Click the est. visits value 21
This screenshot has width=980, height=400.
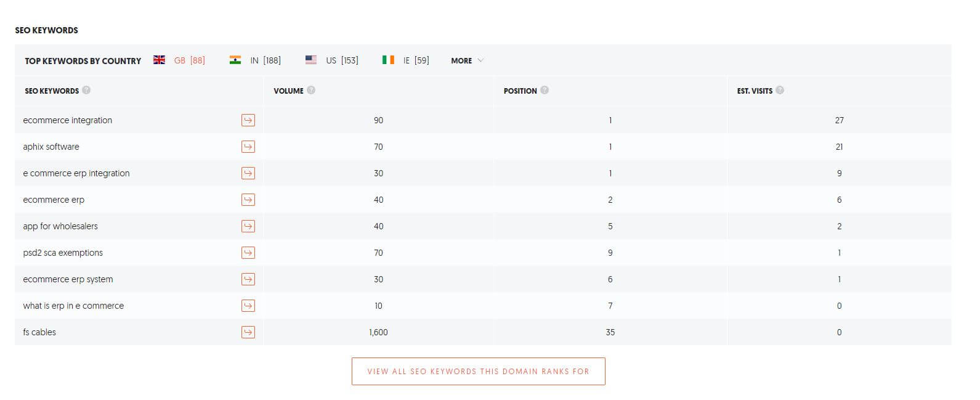[840, 147]
